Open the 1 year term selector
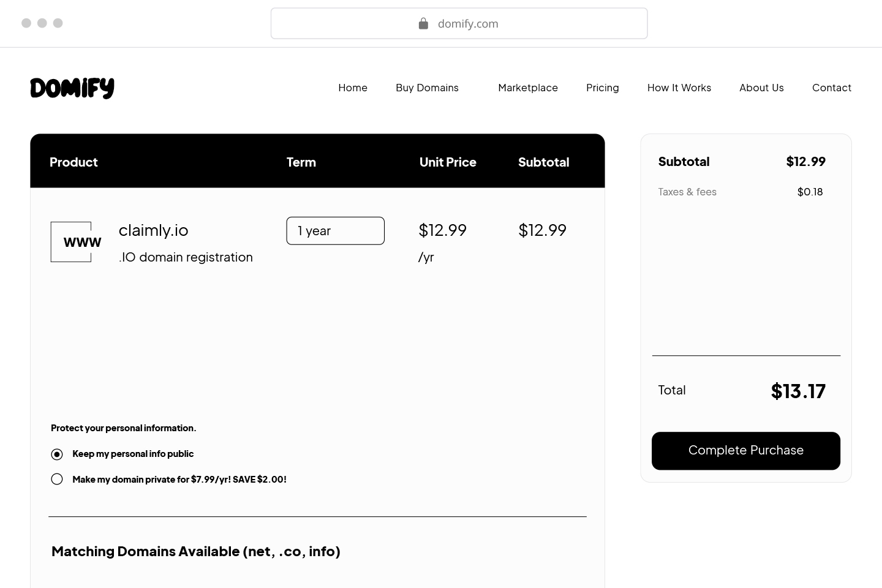Viewport: 882px width, 588px height. (335, 231)
